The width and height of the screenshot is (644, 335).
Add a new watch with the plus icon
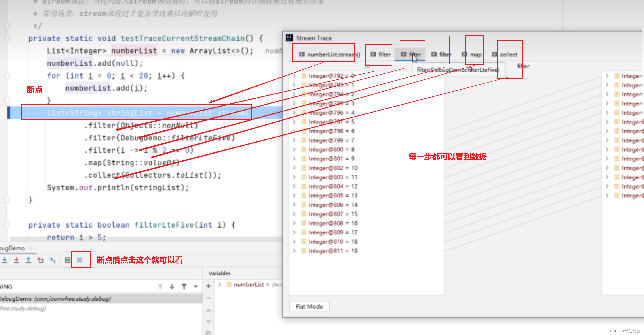[x=209, y=286]
